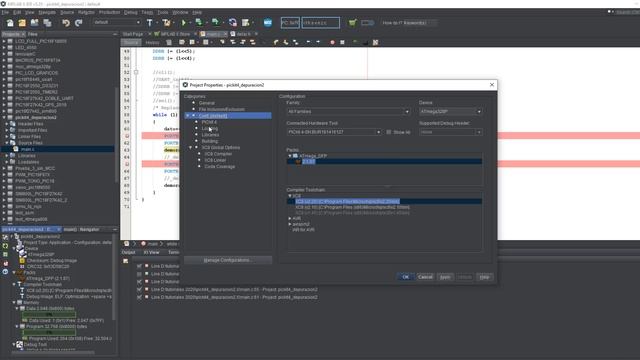Click the Save All toolbar icon
Screen dimensions: 640x360
47,23
